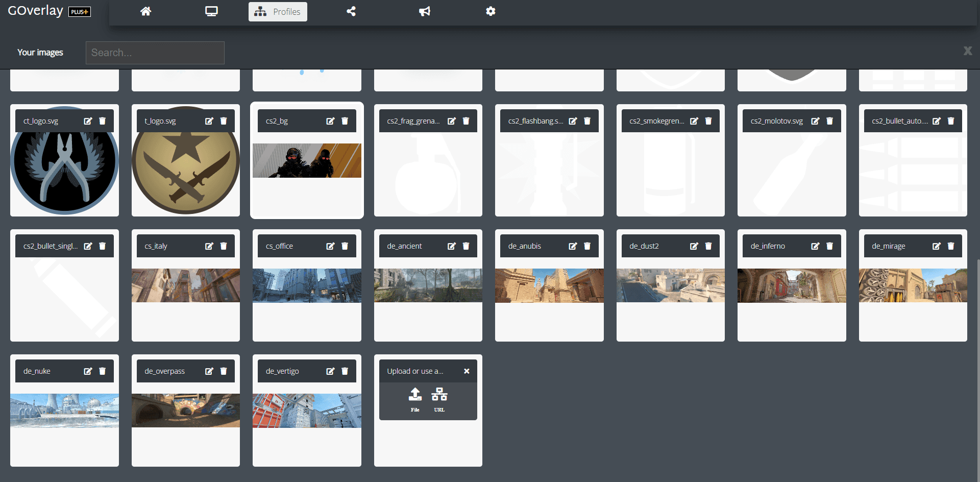Image resolution: width=980 pixels, height=482 pixels.
Task: Select the de_mirage map thumbnail
Action: click(x=913, y=285)
